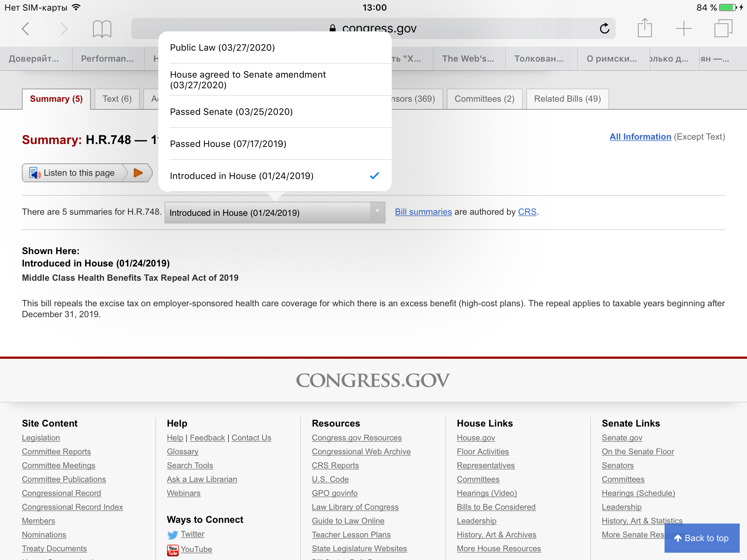Click the All Information link
Screen dimensions: 747x560
click(x=640, y=137)
